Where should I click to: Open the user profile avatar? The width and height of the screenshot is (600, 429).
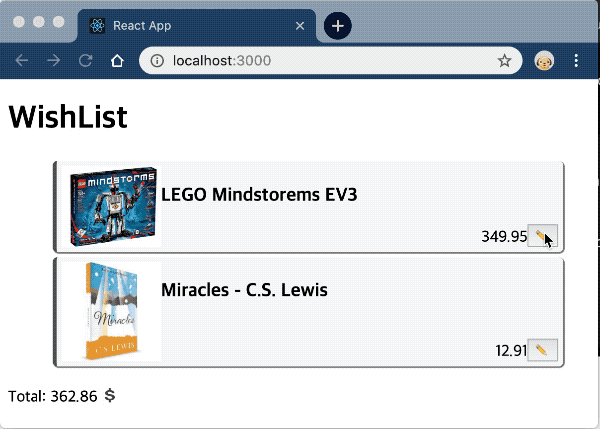[x=544, y=61]
